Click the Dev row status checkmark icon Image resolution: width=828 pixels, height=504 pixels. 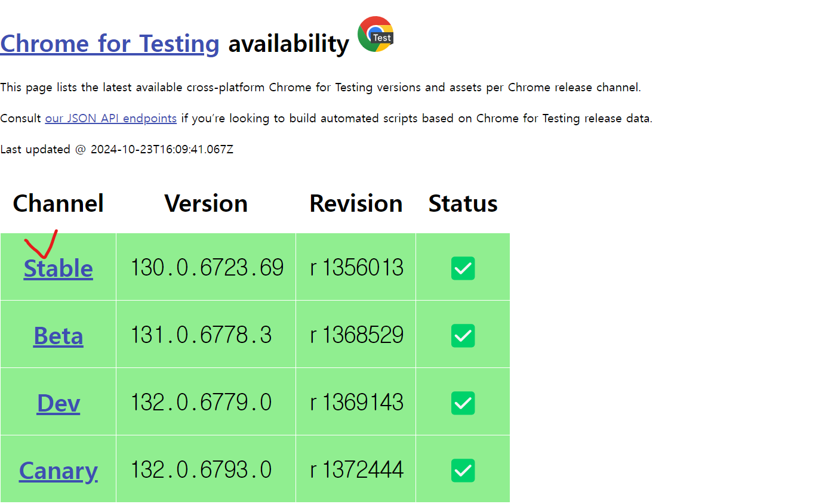click(463, 403)
